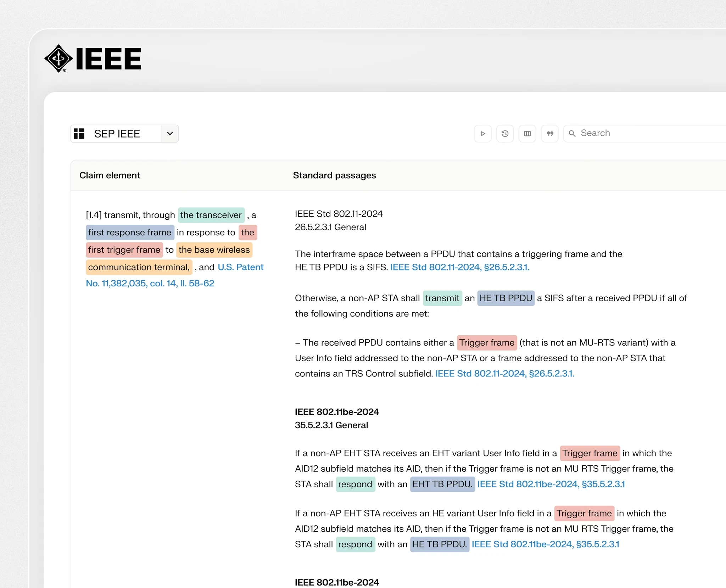
Task: Open the §26.5.2.3.1 link after TRS Control subfield
Action: click(504, 374)
